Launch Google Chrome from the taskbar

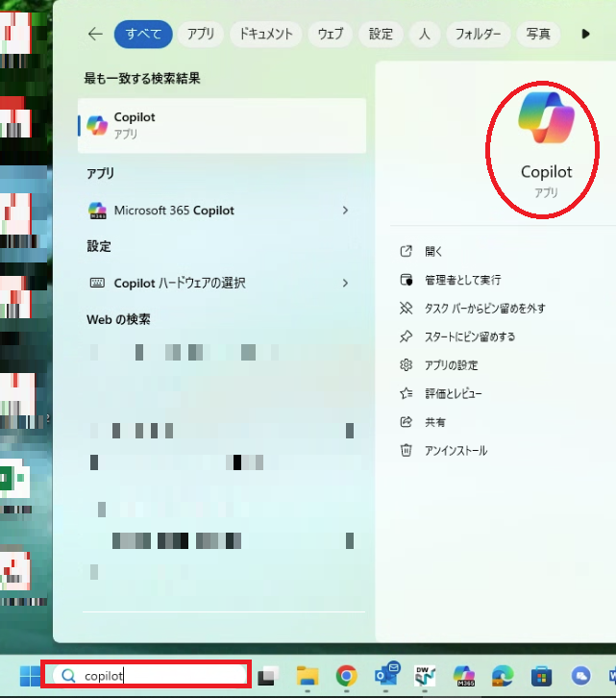tap(346, 676)
